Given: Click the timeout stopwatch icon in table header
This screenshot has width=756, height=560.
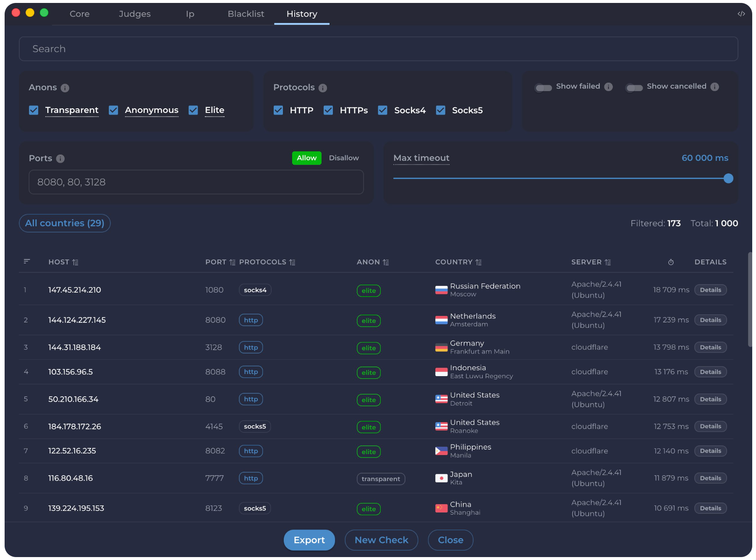Looking at the screenshot, I should click(x=670, y=262).
